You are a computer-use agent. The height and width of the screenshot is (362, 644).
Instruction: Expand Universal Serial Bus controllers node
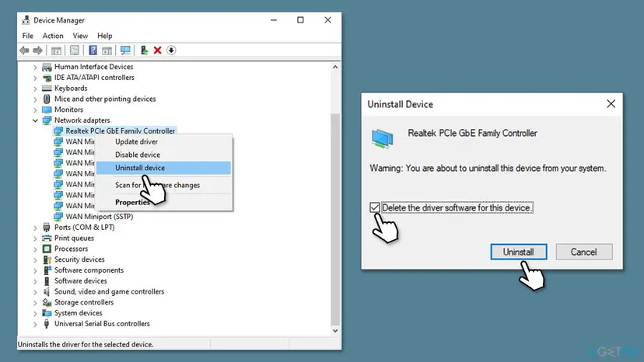(x=35, y=323)
